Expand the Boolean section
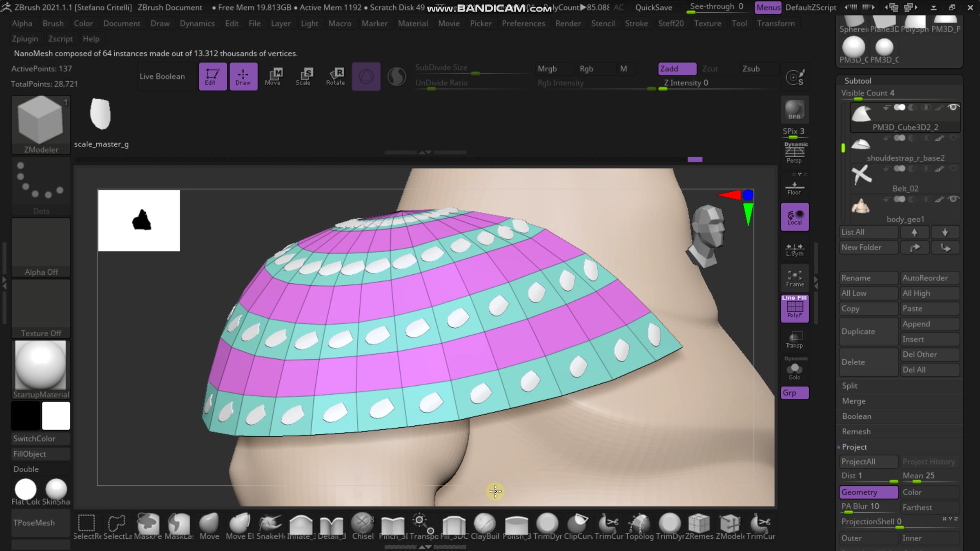 [x=856, y=416]
